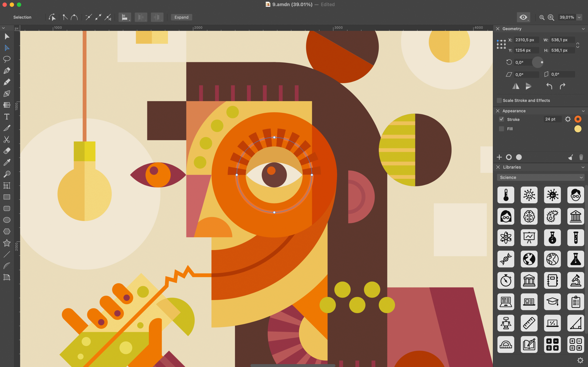Image resolution: width=588 pixels, height=367 pixels.
Task: Collapse the Geometry panel chevron
Action: (583, 29)
